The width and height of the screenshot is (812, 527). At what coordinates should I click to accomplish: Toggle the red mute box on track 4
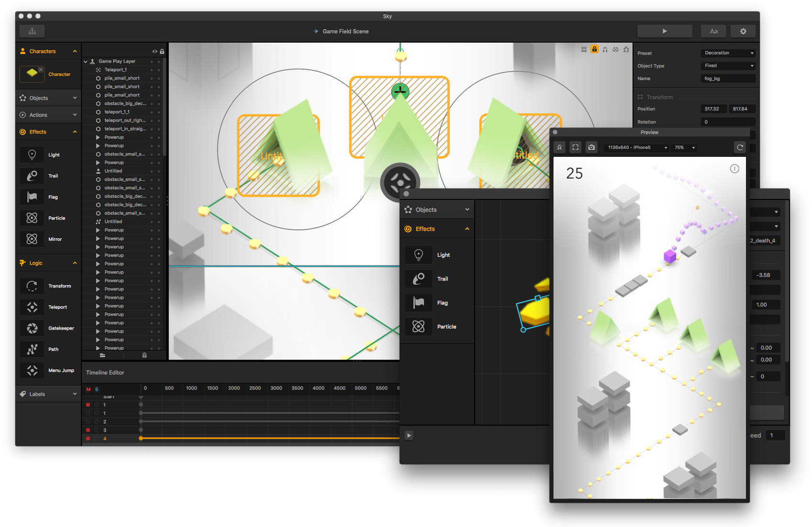pos(88,439)
